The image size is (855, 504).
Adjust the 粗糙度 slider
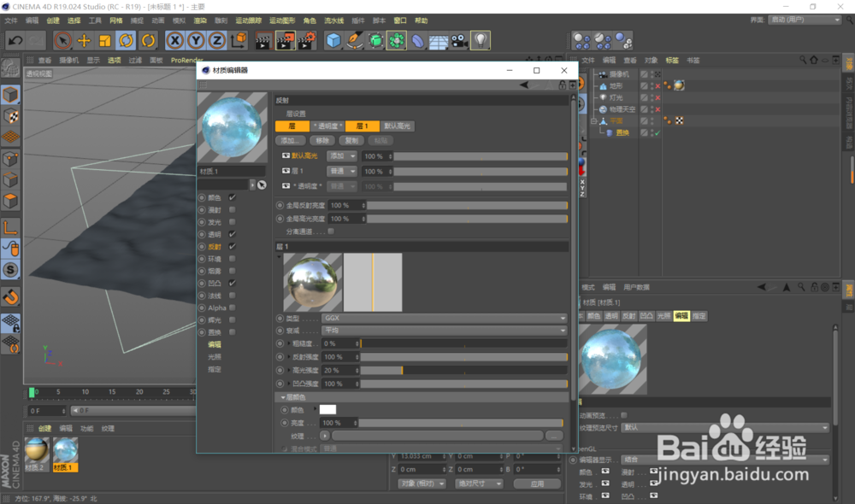click(463, 344)
